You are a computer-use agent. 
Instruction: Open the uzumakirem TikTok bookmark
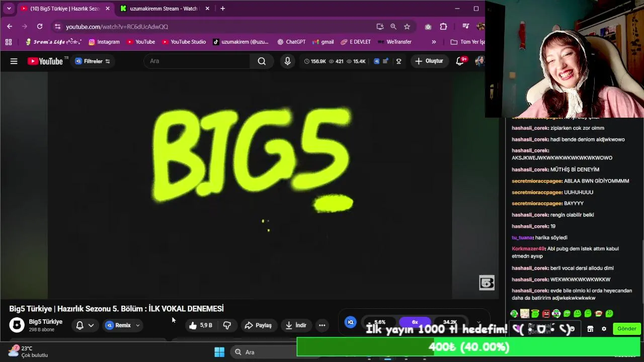(240, 42)
